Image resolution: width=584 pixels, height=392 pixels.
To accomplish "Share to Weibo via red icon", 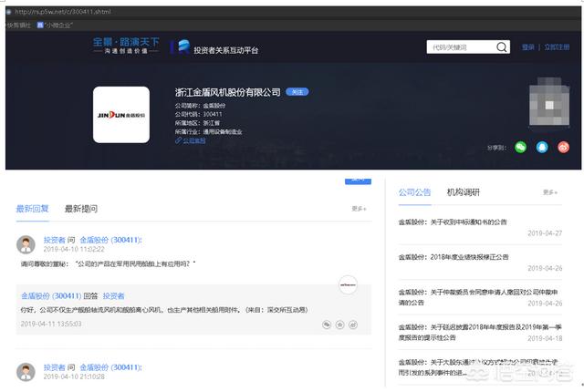I will click(x=564, y=148).
